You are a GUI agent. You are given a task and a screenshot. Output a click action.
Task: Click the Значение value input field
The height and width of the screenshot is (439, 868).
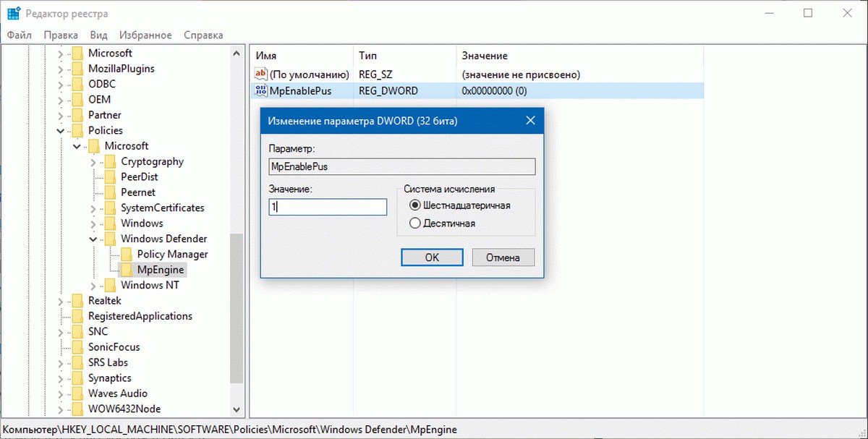(327, 207)
